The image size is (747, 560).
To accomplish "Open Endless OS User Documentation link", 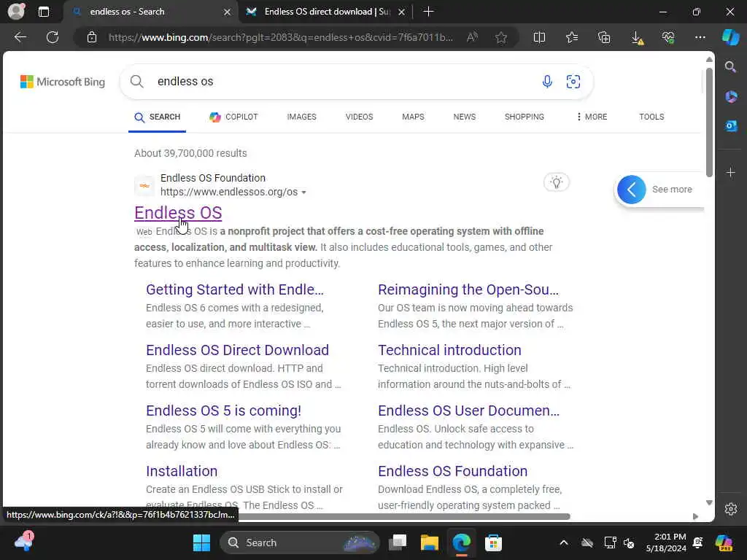I will (x=469, y=411).
